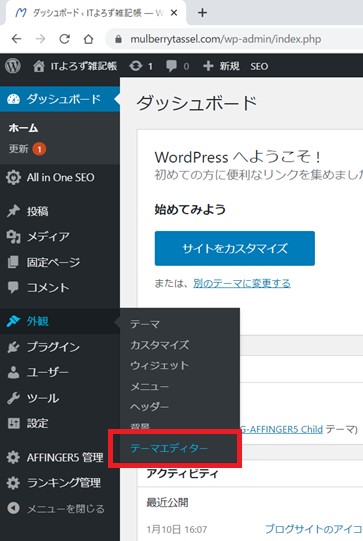Screen dimensions: 363x541
Task: Open ランキング管理 menu
Action: click(x=60, y=482)
